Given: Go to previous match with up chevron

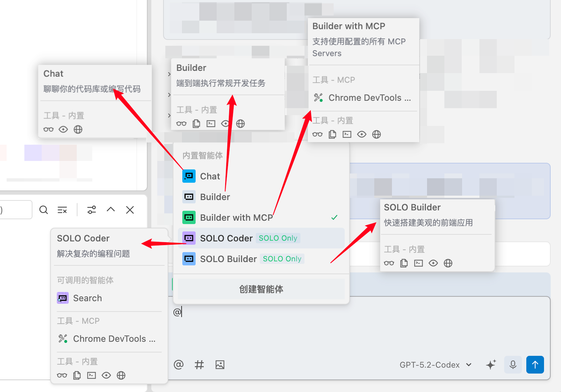Looking at the screenshot, I should (111, 210).
